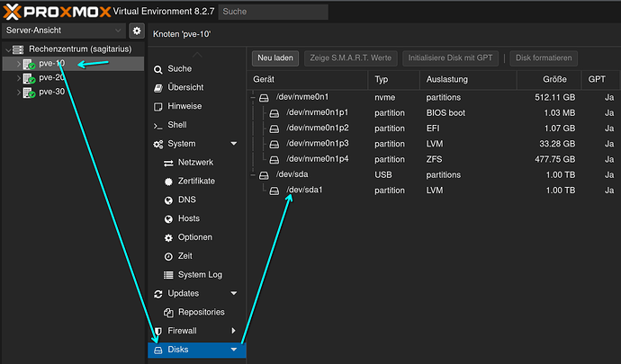Viewport: 621px width, 364px height.
Task: Click the /dev/sda disk icon
Action: click(x=264, y=175)
